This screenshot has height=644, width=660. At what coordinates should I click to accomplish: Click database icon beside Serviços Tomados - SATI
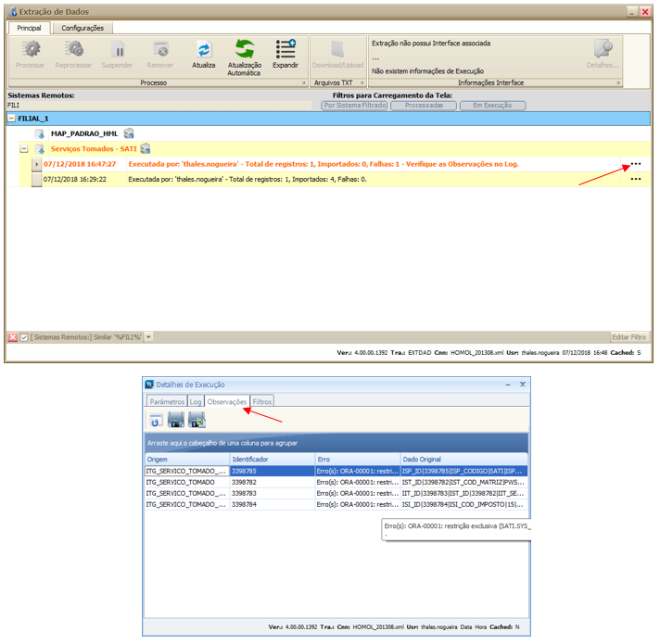(146, 148)
